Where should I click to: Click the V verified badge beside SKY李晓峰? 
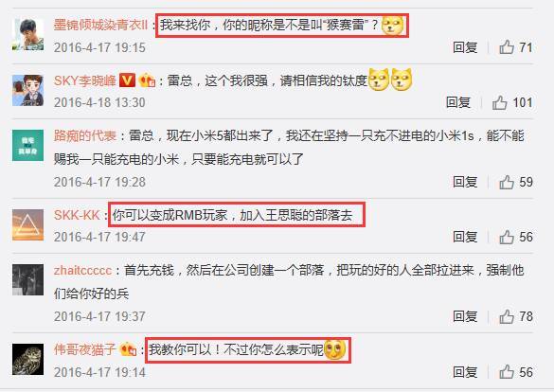tap(127, 80)
